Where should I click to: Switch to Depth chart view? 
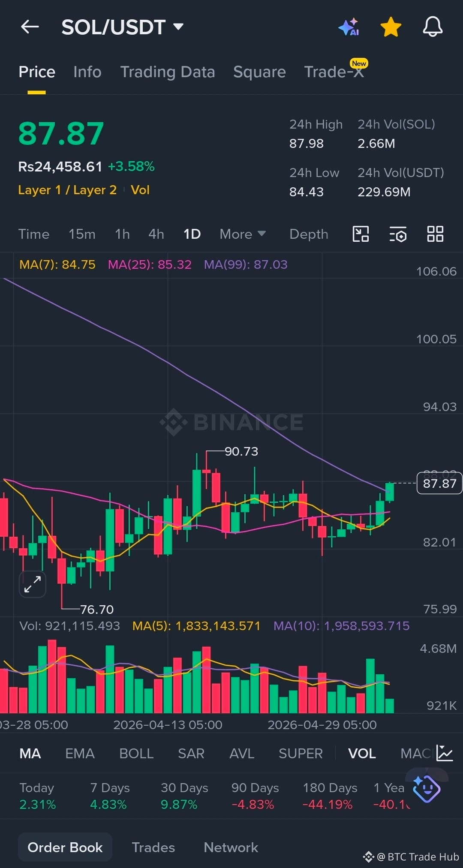tap(309, 234)
